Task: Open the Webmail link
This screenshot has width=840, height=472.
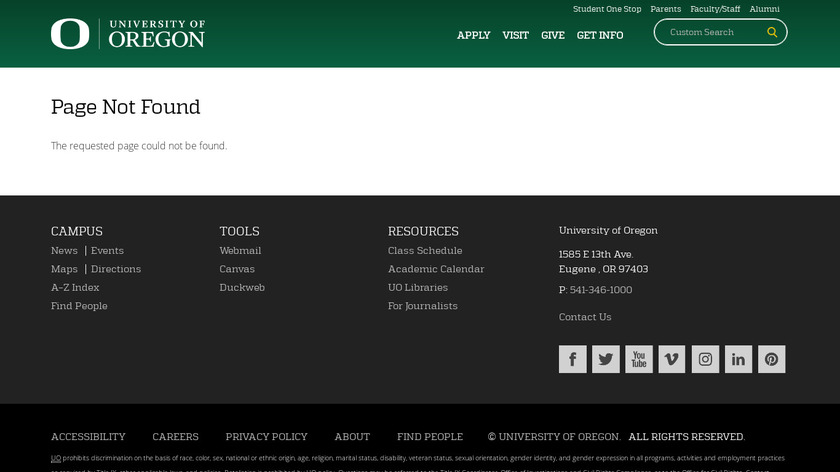Action: 240,251
